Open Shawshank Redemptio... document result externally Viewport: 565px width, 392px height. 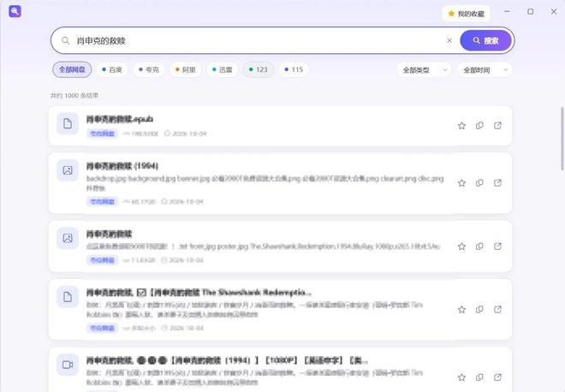coord(497,310)
